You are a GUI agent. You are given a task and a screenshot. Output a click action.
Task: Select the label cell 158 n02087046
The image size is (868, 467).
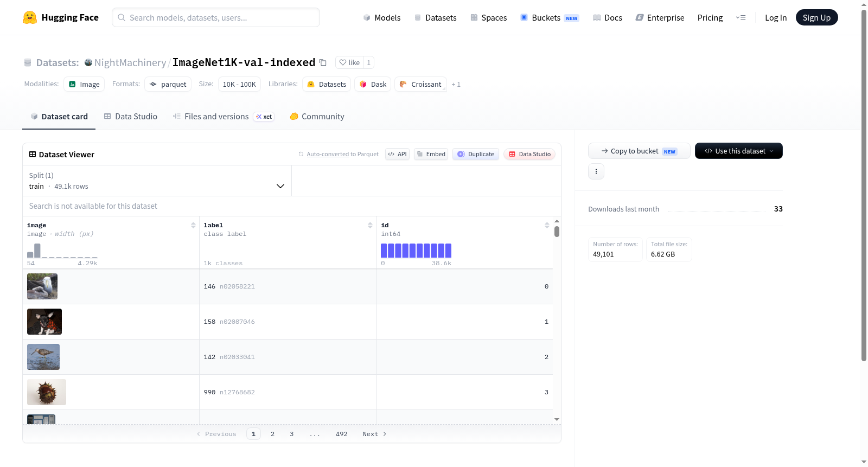point(288,322)
